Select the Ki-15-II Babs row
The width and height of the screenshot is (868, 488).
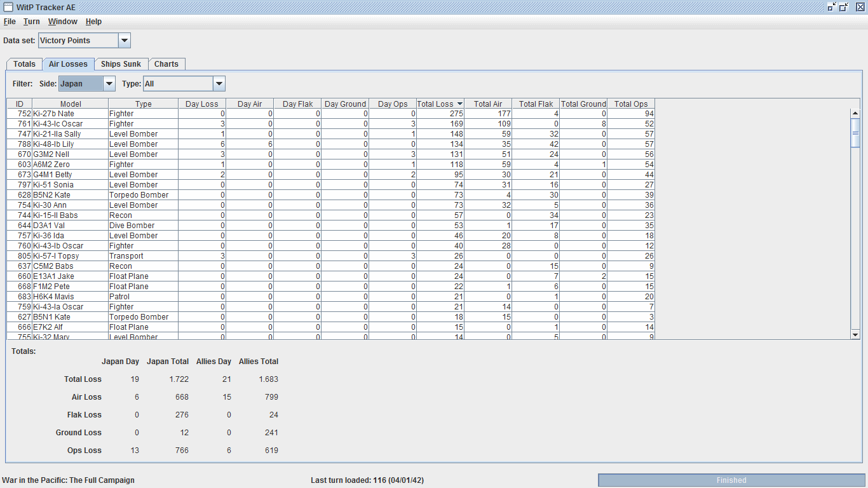(x=331, y=215)
